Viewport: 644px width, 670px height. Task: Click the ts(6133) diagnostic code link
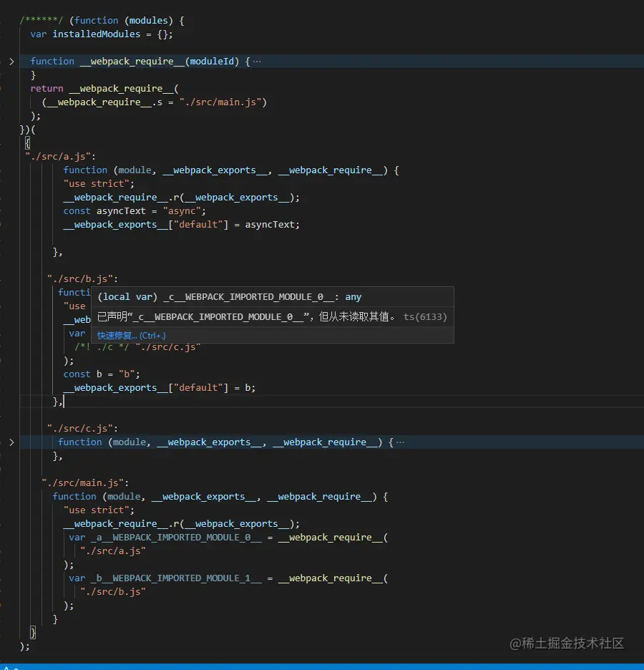[x=425, y=316]
